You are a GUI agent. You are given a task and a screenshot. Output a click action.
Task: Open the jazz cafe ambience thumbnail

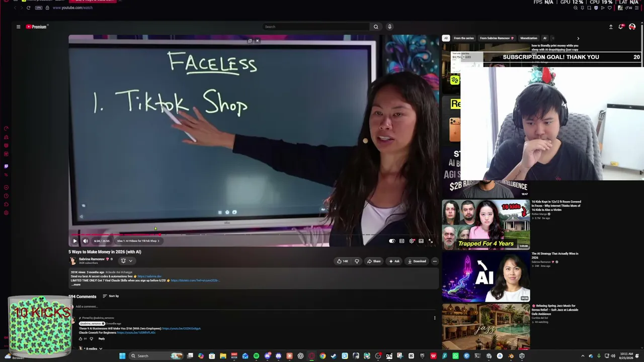(x=486, y=327)
